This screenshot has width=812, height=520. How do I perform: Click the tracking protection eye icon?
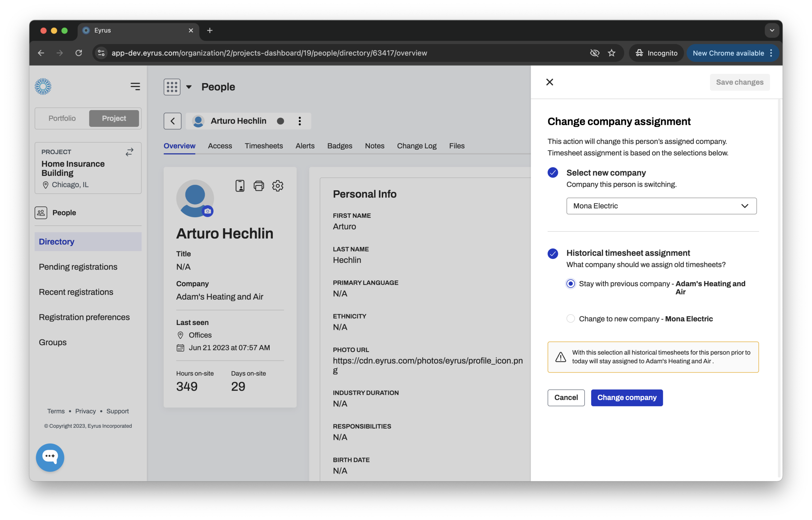pos(594,53)
